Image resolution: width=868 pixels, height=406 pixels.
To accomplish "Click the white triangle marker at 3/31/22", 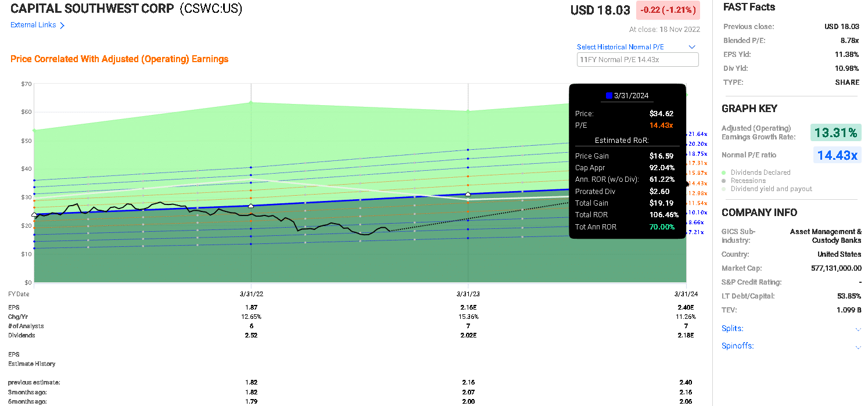I will 250,206.
